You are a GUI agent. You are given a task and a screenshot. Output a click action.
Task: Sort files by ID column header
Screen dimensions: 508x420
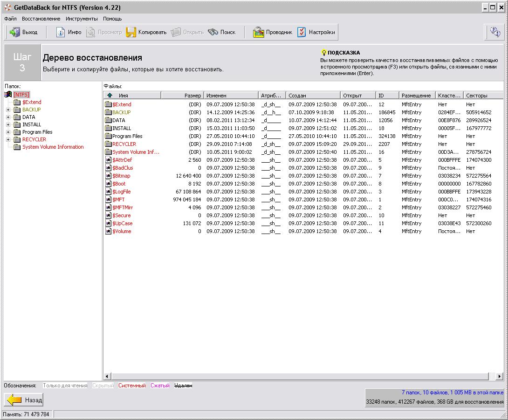pos(387,95)
